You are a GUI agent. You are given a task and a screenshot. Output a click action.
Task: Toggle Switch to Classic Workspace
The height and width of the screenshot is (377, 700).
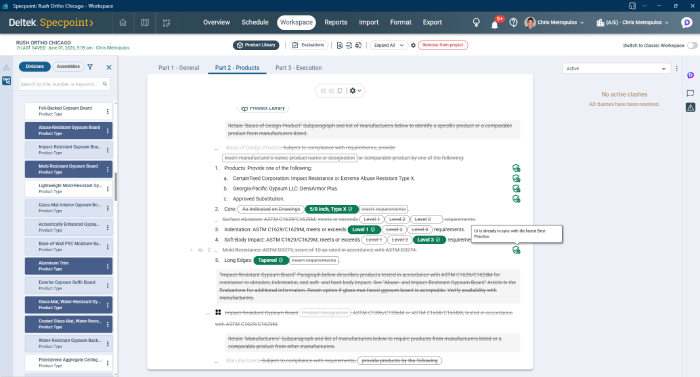point(692,45)
